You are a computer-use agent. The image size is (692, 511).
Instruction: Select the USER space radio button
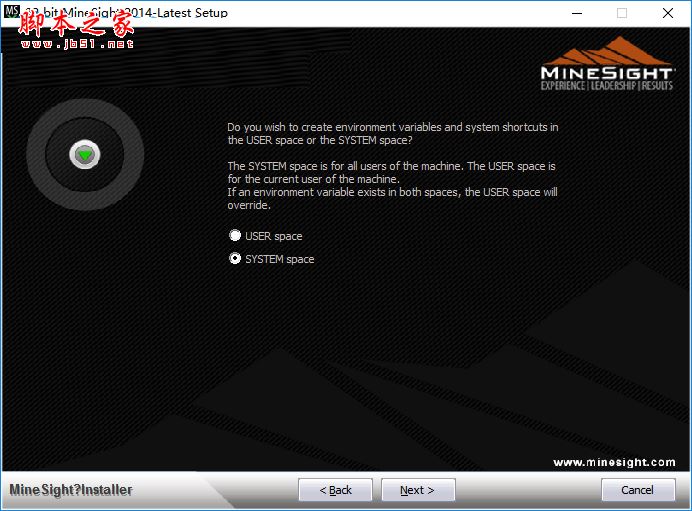pos(235,236)
